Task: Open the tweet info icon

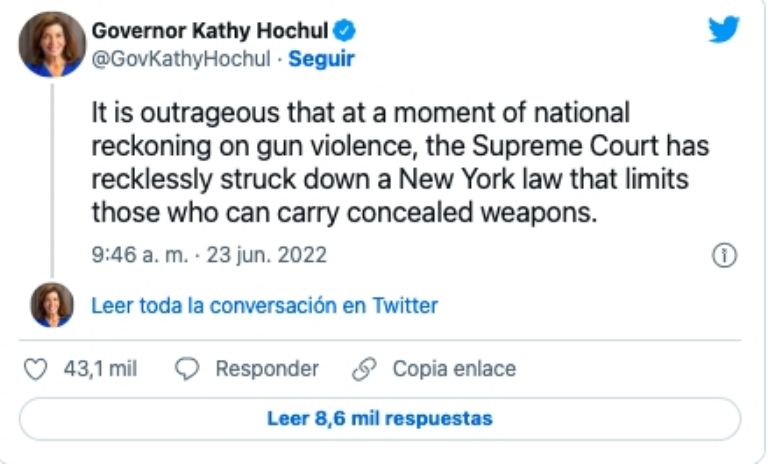Action: 724,256
